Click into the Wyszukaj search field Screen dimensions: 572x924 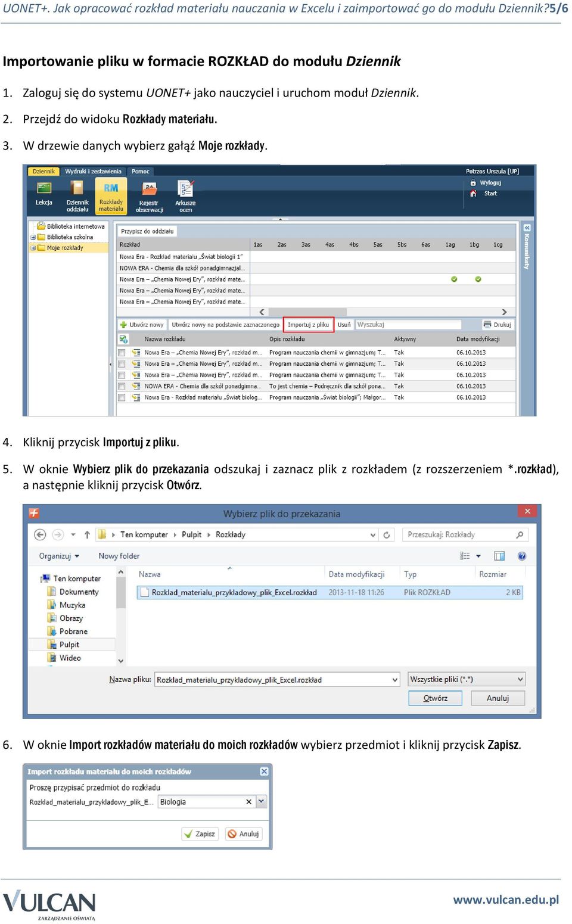click(408, 325)
